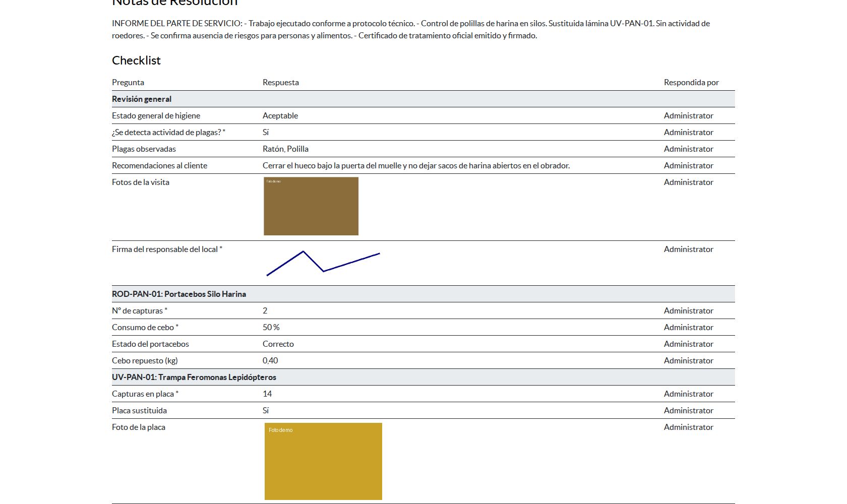Viewport: 847px width, 504px height.
Task: Click the Plagas observadas question
Action: click(x=144, y=149)
